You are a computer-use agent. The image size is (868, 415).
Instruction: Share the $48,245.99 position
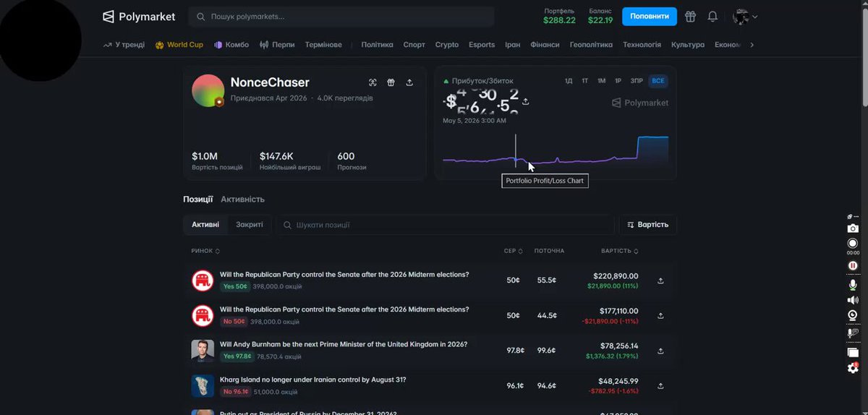point(660,385)
